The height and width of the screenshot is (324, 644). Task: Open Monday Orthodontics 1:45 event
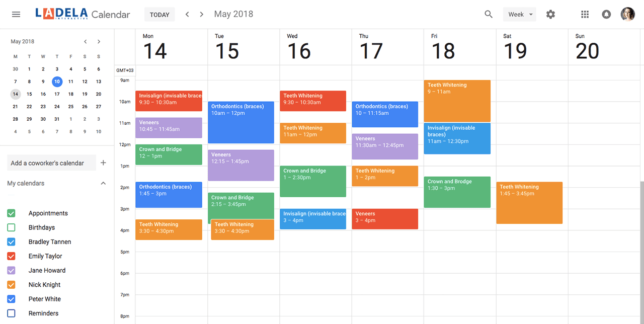coord(169,195)
